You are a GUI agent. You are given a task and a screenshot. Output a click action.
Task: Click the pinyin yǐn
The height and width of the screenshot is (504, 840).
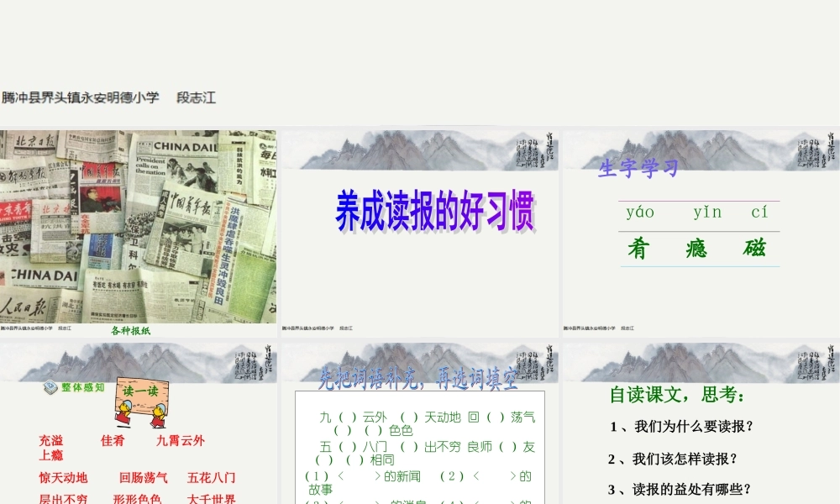click(x=707, y=212)
